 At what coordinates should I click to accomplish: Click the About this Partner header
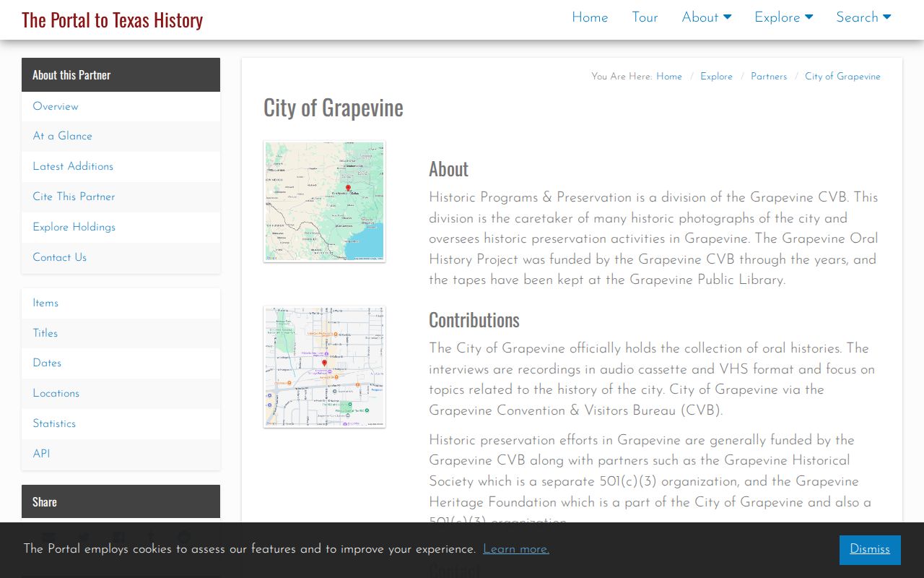click(121, 75)
